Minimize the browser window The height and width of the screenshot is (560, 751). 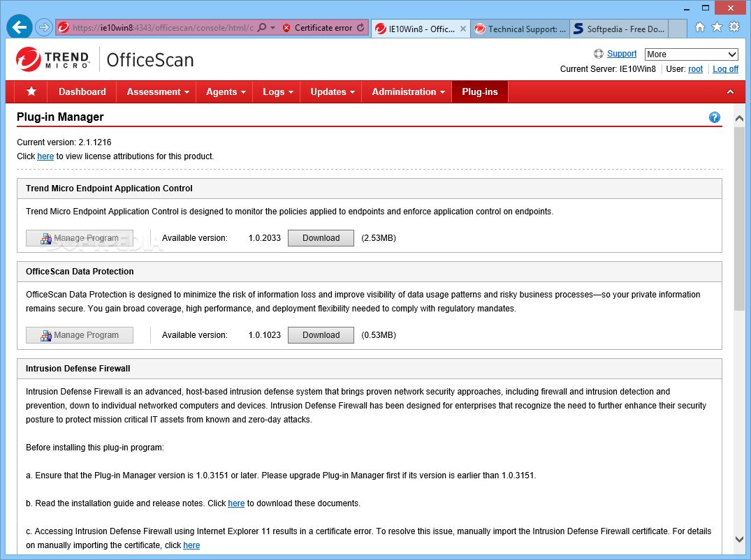tap(686, 8)
